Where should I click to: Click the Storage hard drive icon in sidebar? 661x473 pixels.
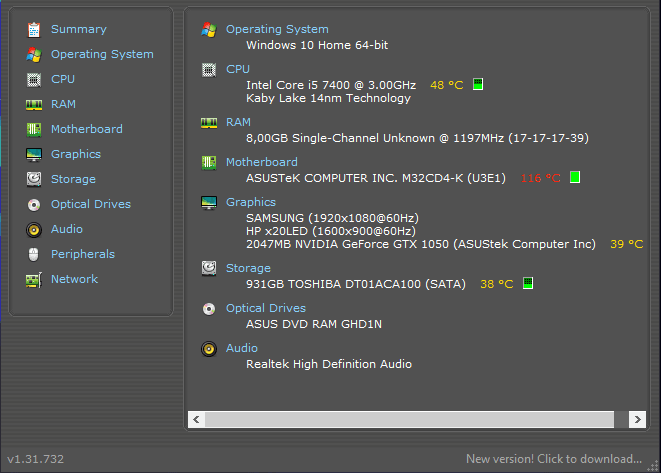point(34,180)
